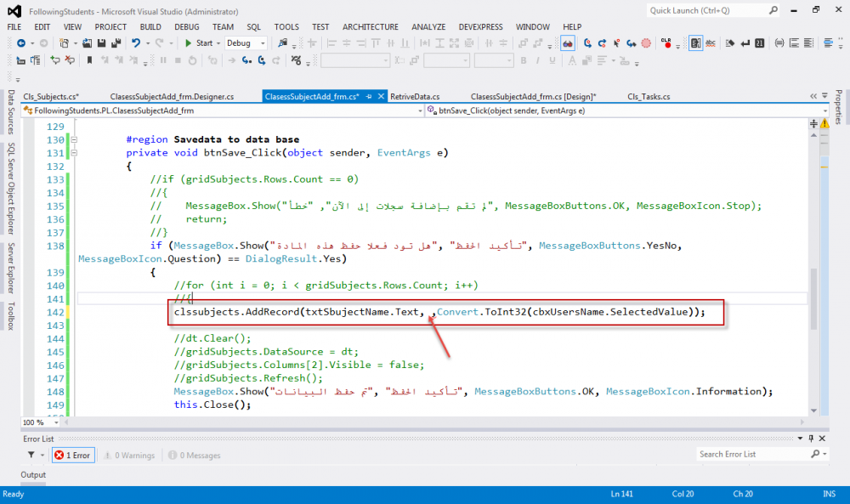Toggle the red-blue glasses toolbar button
850x504 pixels.
[x=568, y=43]
